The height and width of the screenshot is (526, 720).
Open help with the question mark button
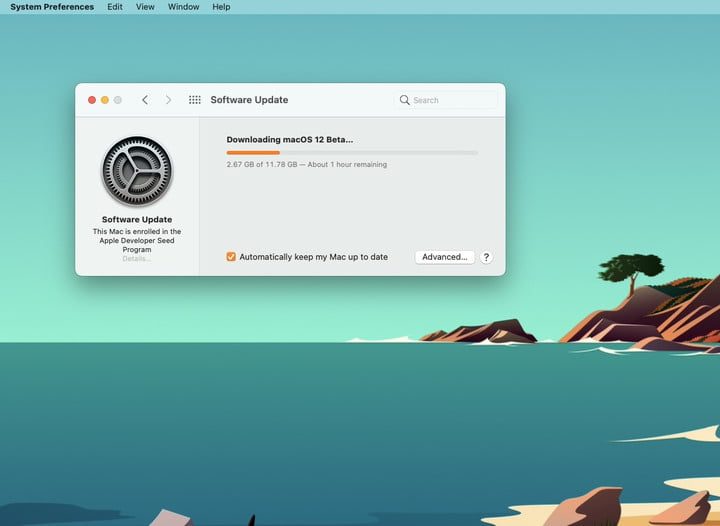coord(486,257)
